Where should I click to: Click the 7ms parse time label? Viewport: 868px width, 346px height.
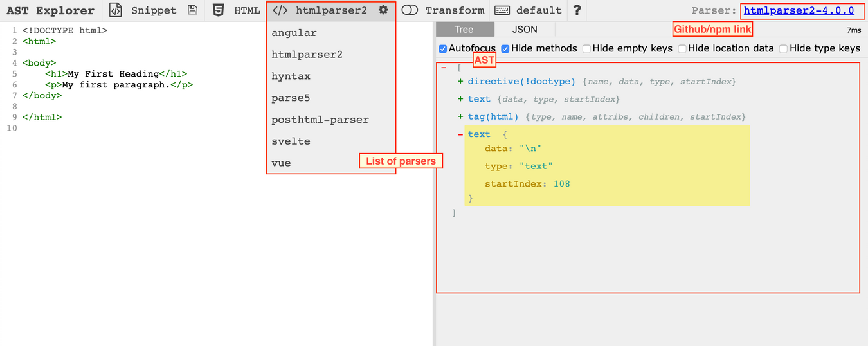point(853,30)
